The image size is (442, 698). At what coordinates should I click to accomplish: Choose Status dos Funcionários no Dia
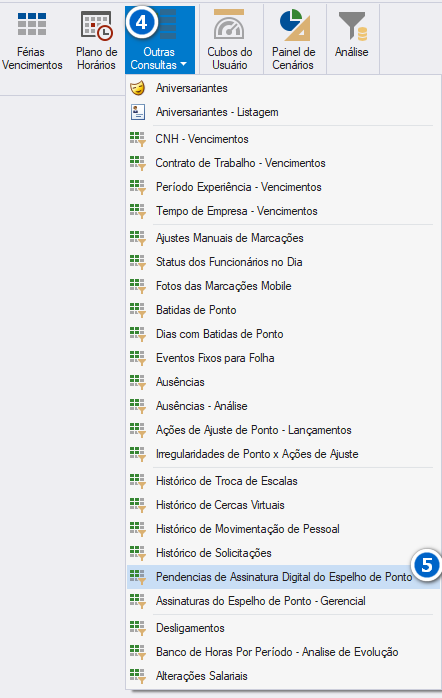click(x=283, y=262)
